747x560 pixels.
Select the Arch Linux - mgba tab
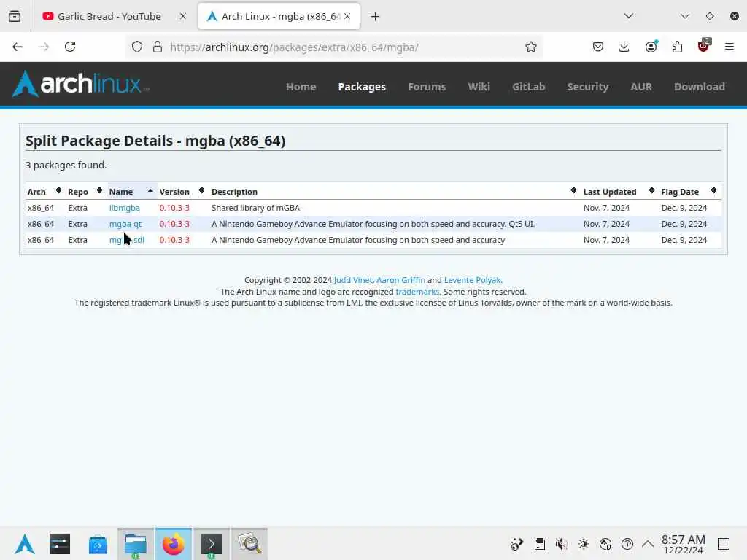(279, 16)
